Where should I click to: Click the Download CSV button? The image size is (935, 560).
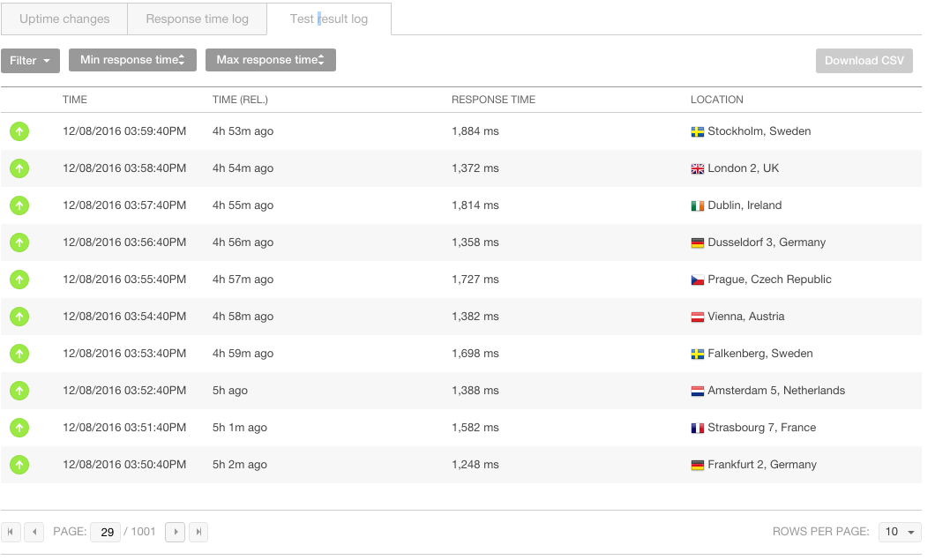864,61
